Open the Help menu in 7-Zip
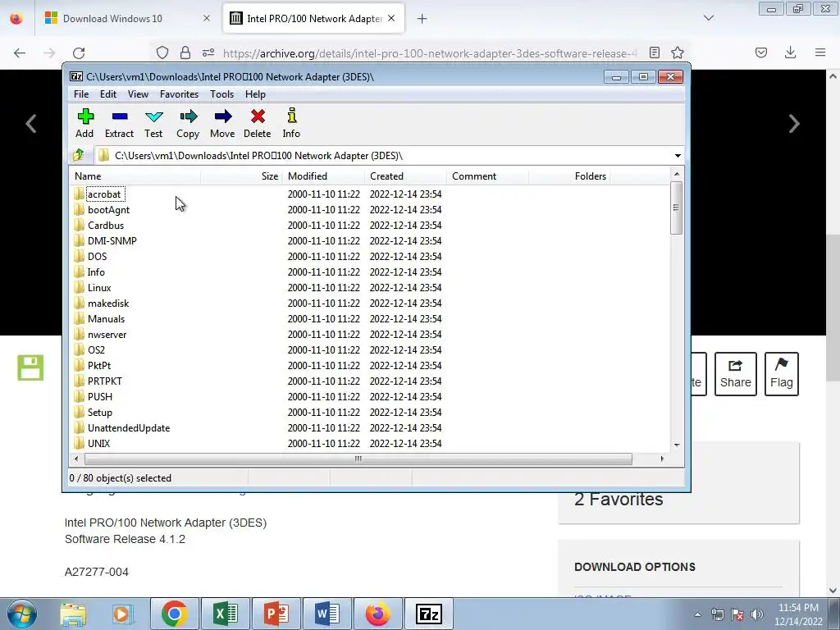 pos(256,94)
